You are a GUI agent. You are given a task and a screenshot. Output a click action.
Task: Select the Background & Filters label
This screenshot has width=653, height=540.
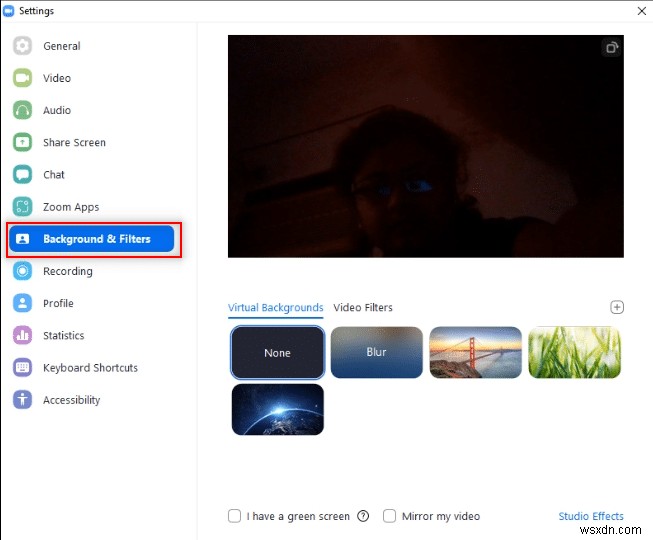(x=97, y=239)
